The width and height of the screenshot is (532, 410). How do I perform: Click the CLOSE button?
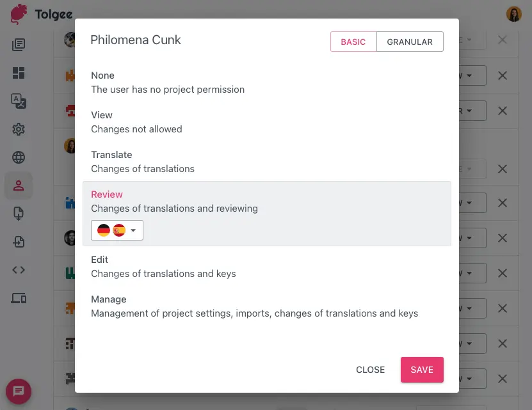pyautogui.click(x=370, y=370)
